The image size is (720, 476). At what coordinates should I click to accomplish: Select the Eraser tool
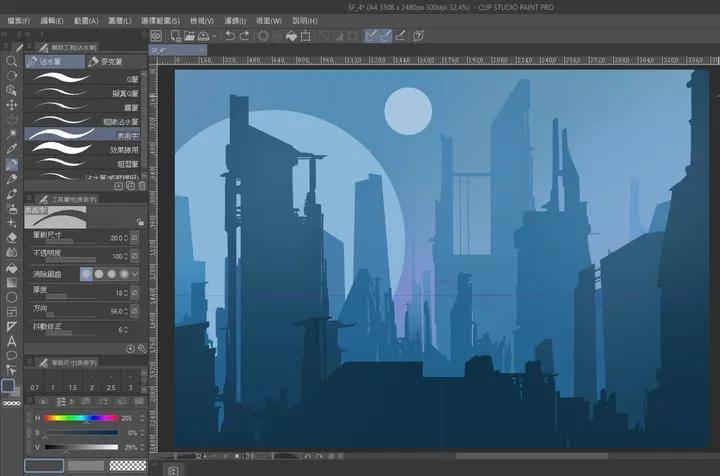[x=12, y=238]
